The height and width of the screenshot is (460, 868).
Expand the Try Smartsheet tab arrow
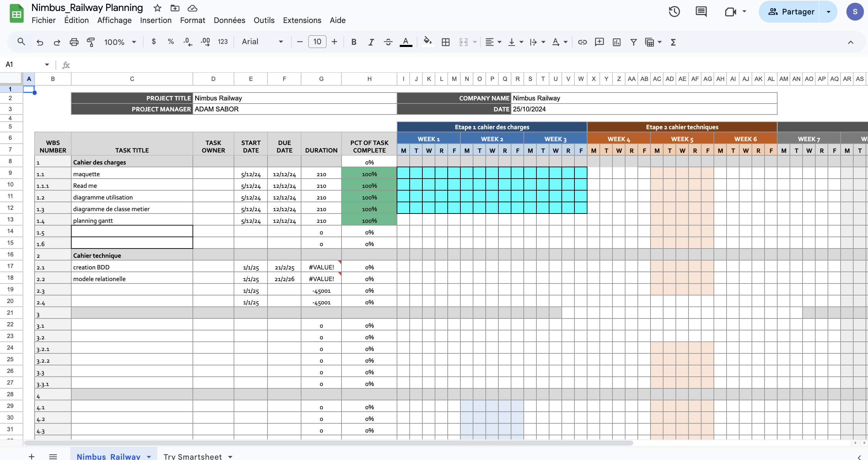point(230,456)
